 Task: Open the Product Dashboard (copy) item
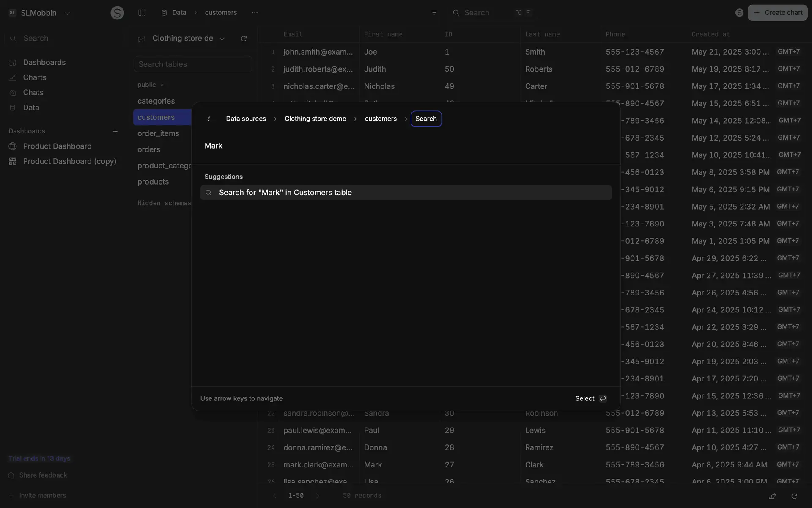(69, 161)
